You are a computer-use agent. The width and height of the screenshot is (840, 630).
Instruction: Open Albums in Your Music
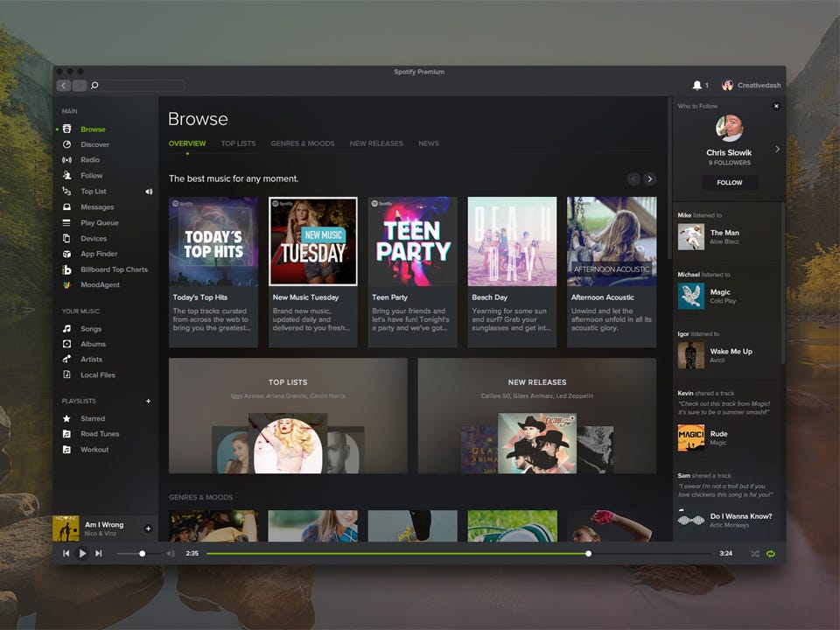click(94, 344)
